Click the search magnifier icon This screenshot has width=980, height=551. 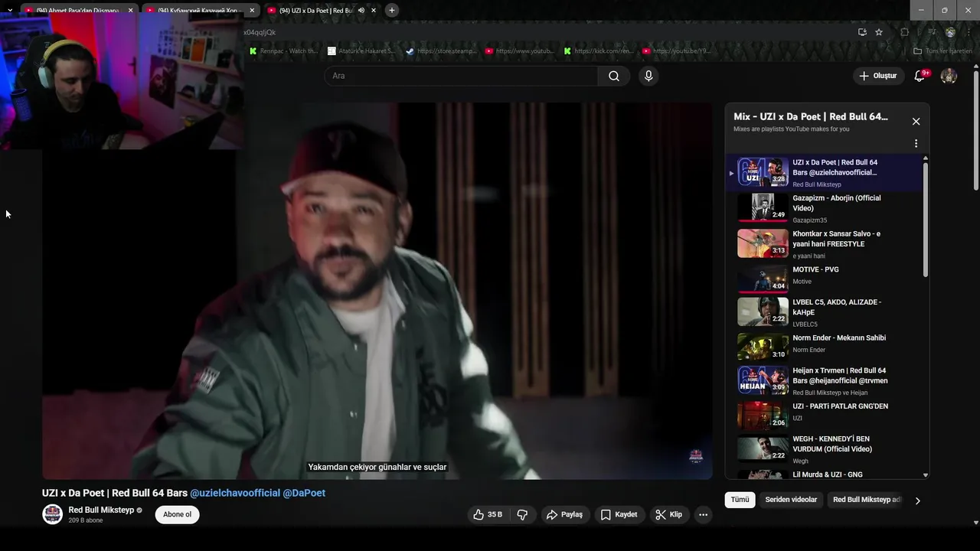(x=614, y=76)
